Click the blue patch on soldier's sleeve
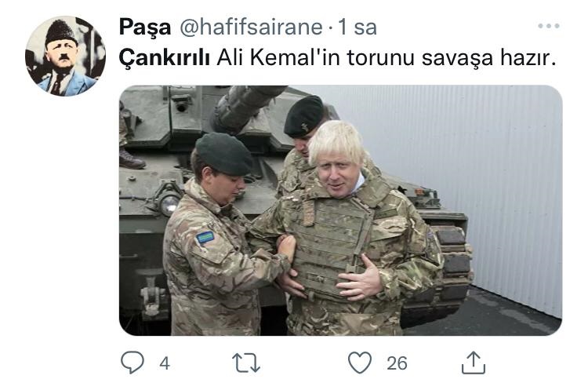This screenshot has height=390, width=588. click(x=205, y=238)
